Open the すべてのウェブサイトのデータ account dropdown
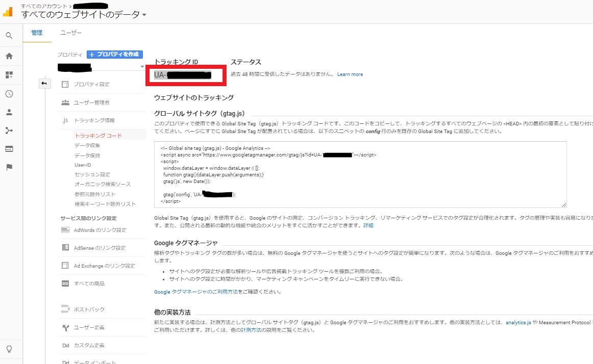This screenshot has width=593, height=364. coord(84,15)
